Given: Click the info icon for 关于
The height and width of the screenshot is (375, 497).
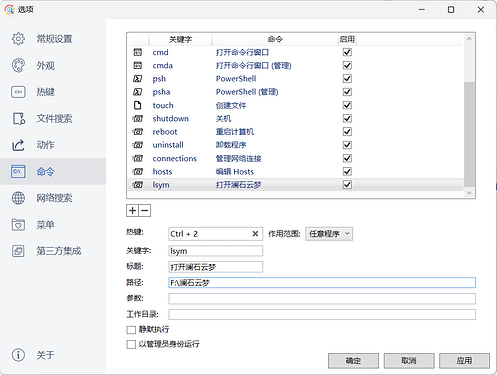Looking at the screenshot, I should tap(18, 355).
